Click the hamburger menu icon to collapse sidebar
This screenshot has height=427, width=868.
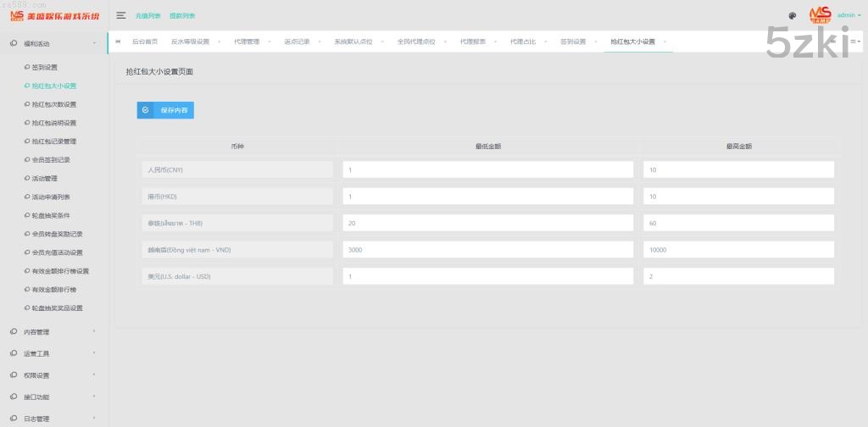tap(121, 15)
